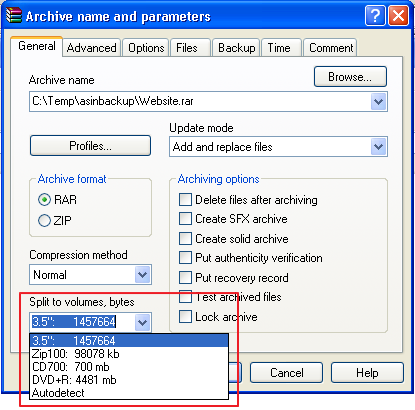Click the question mark help icon
The image size is (415, 410).
(x=375, y=15)
